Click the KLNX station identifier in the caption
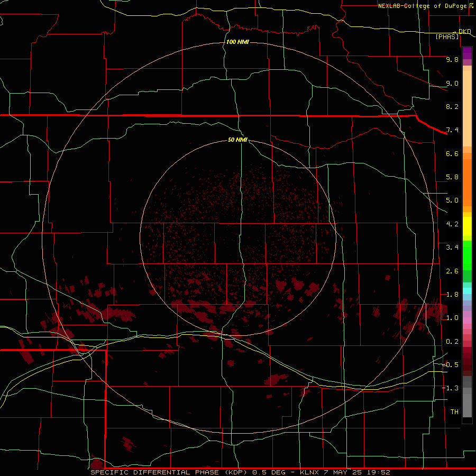The image size is (476, 476). click(309, 472)
